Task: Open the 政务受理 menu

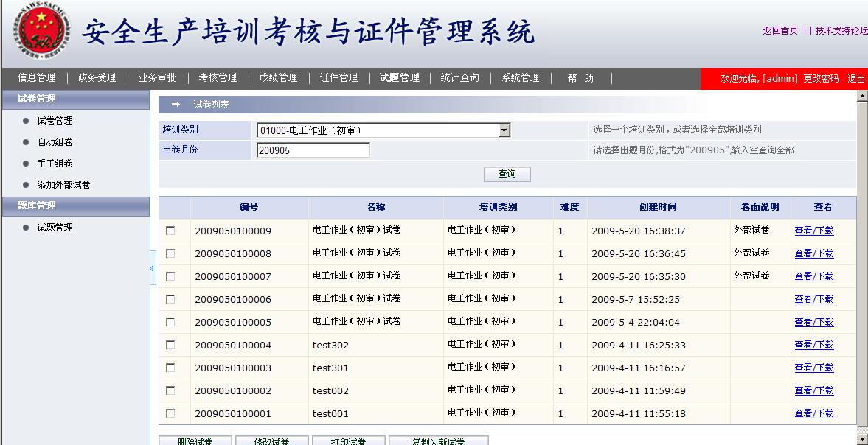Action: pyautogui.click(x=97, y=78)
